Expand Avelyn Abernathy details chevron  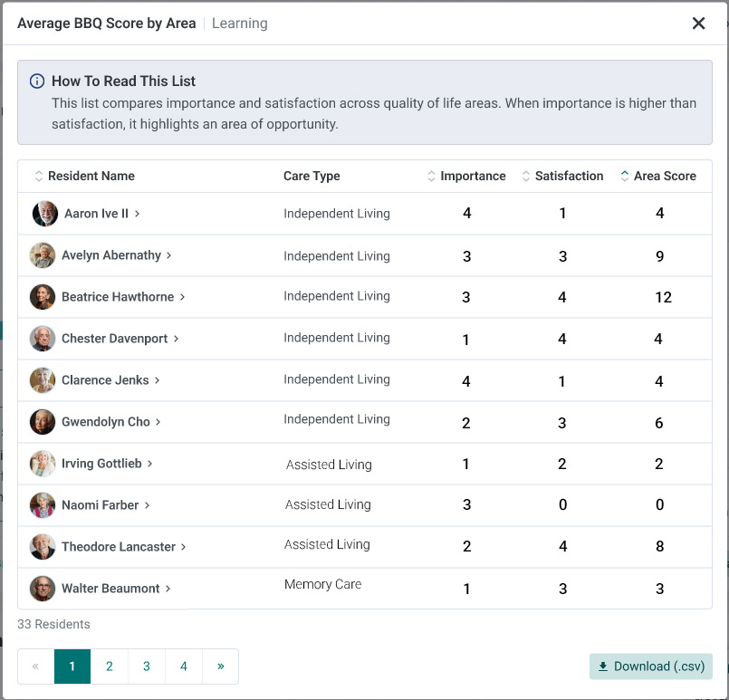tap(168, 255)
